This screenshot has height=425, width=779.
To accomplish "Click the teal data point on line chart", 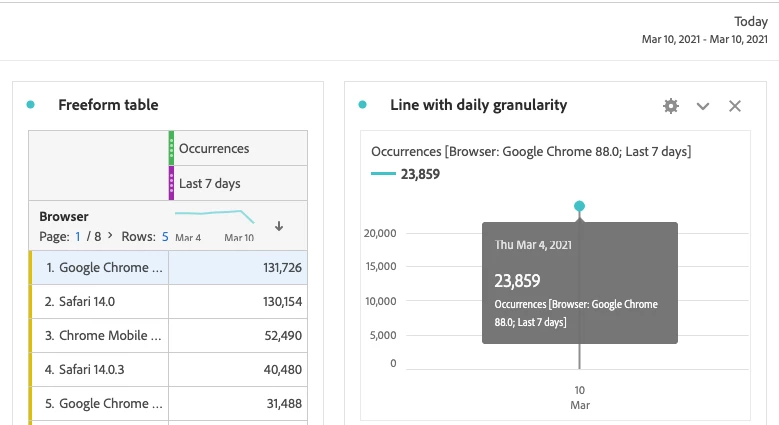I will (579, 206).
